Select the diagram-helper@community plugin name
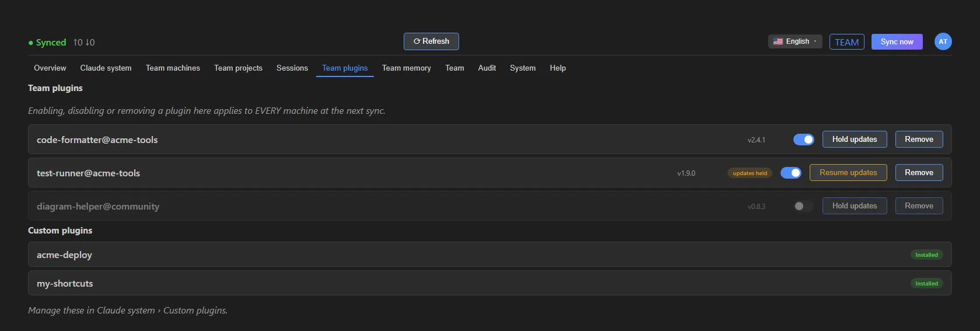The height and width of the screenshot is (331, 980). [x=98, y=207]
